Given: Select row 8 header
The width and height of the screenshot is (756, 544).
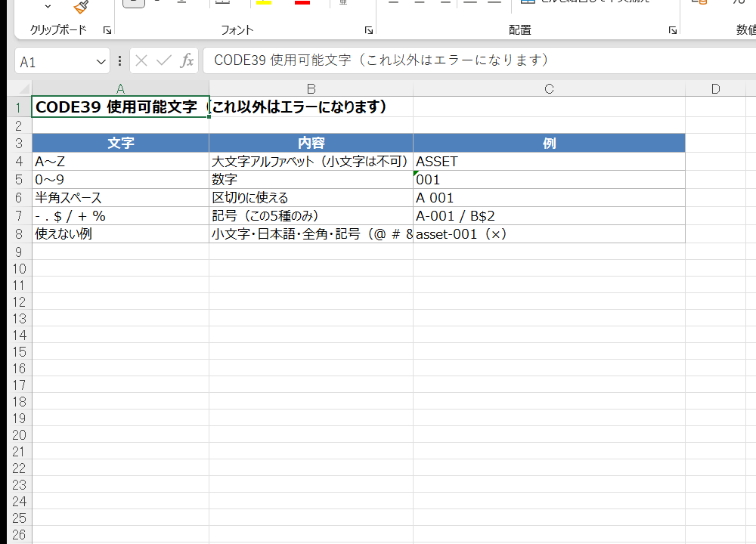Looking at the screenshot, I should (x=19, y=233).
